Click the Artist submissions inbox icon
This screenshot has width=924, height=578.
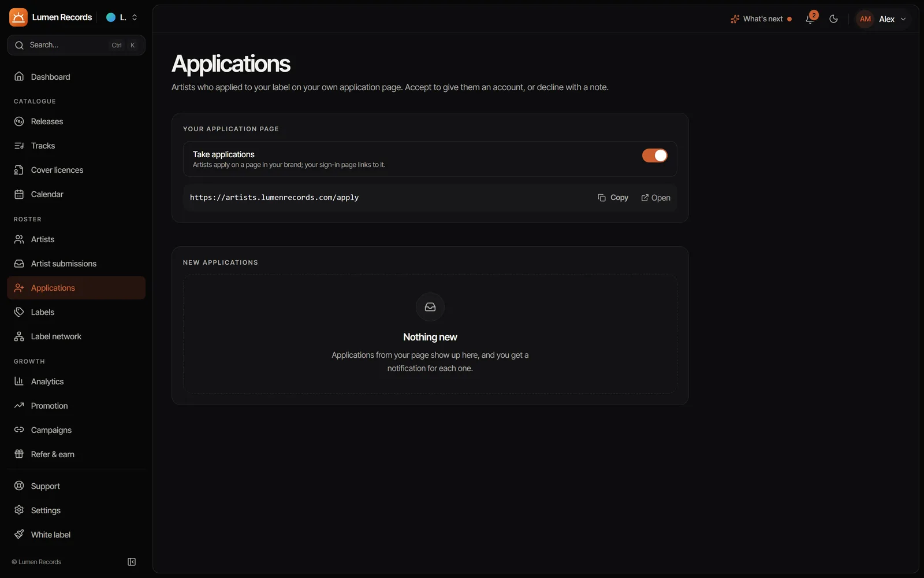[19, 264]
